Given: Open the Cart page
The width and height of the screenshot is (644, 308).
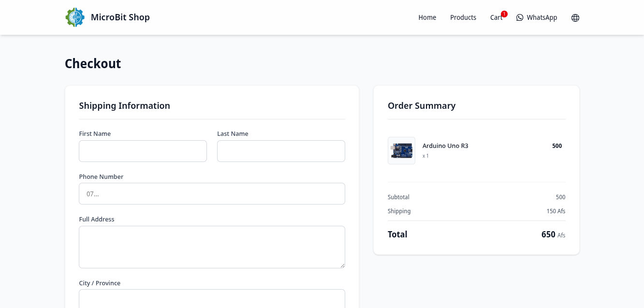Looking at the screenshot, I should click(497, 17).
